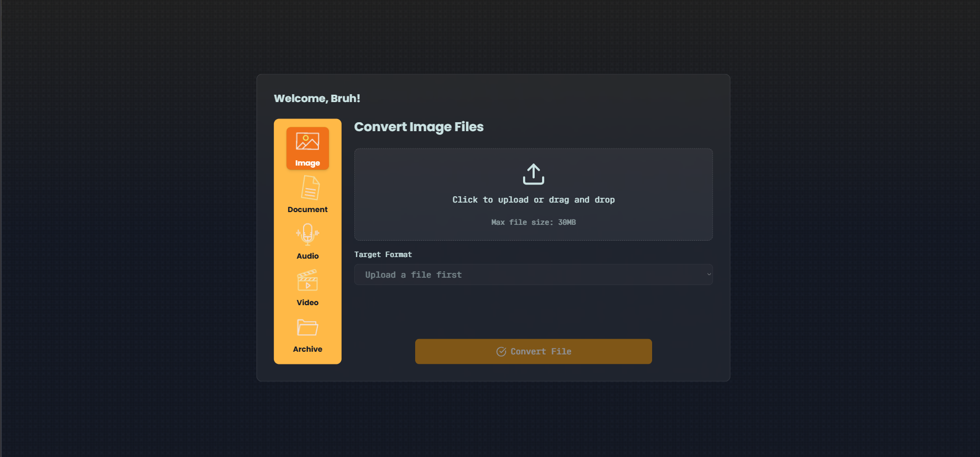Image resolution: width=980 pixels, height=457 pixels.
Task: Switch to the Video clapperboard icon
Action: pos(307,280)
